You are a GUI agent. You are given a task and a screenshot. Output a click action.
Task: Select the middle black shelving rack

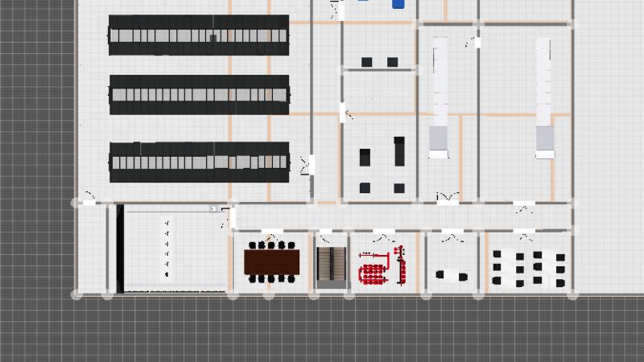click(199, 95)
